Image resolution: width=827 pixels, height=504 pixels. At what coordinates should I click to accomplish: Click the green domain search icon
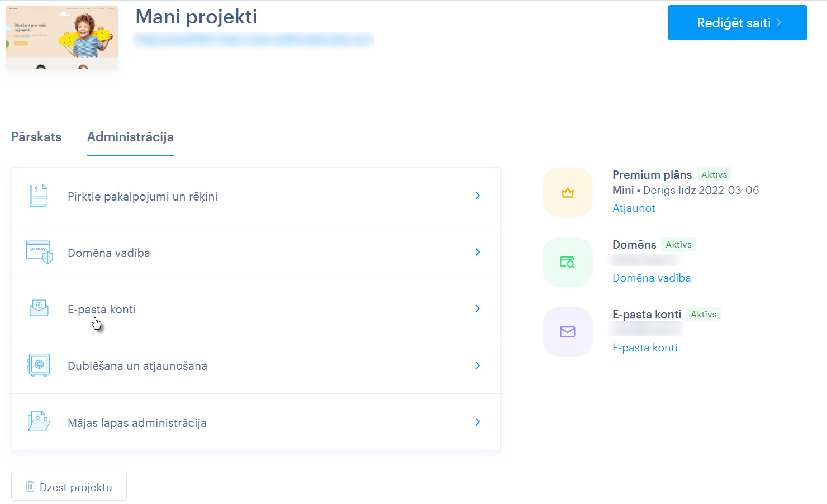[568, 262]
